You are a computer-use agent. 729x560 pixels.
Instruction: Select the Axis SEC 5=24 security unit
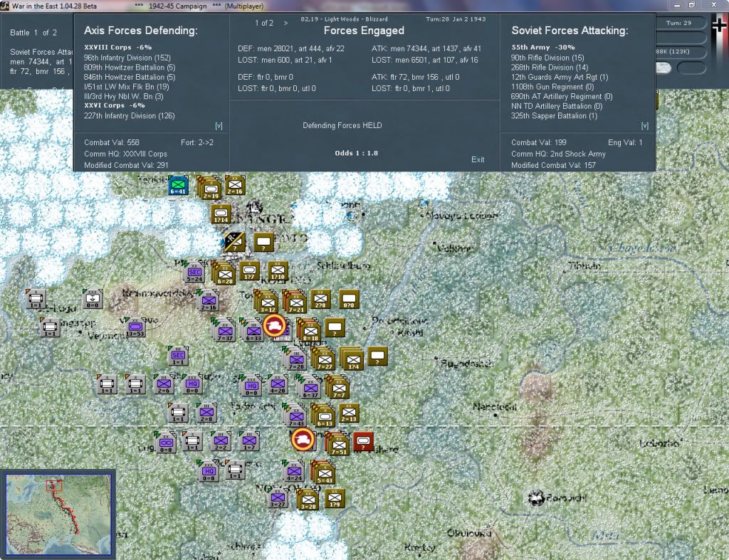[194, 273]
